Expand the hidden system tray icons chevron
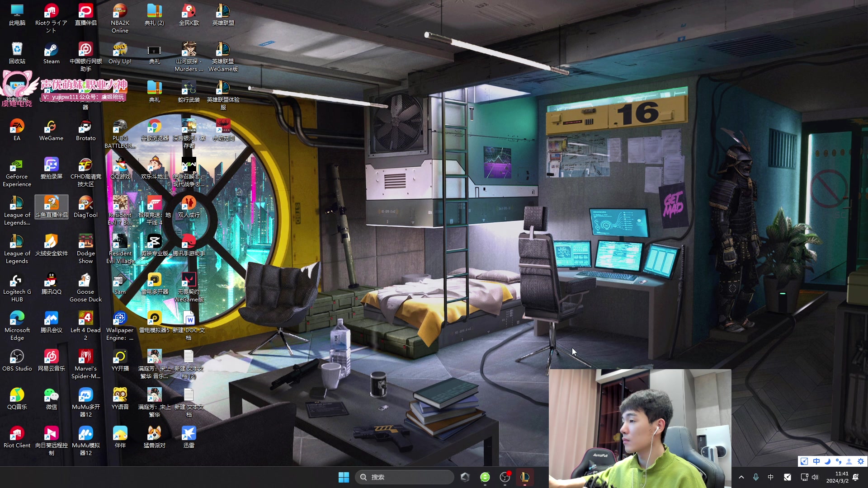Screen dimensions: 868x488 741,477
